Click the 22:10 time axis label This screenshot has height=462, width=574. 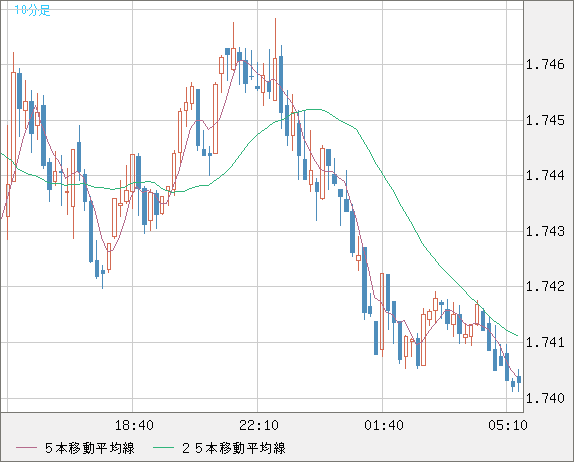[x=259, y=425]
